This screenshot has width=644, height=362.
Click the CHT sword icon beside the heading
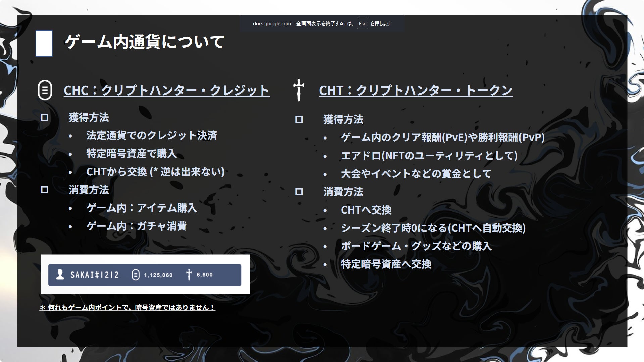(298, 90)
